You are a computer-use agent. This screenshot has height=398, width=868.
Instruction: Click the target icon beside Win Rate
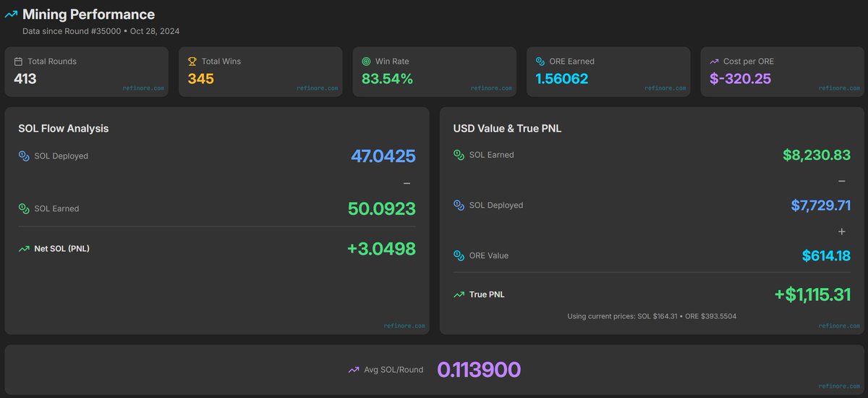coord(367,62)
